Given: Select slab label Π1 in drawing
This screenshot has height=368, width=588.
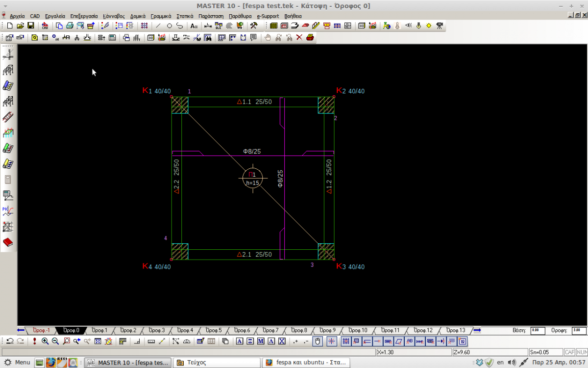Looking at the screenshot, I should (252, 174).
